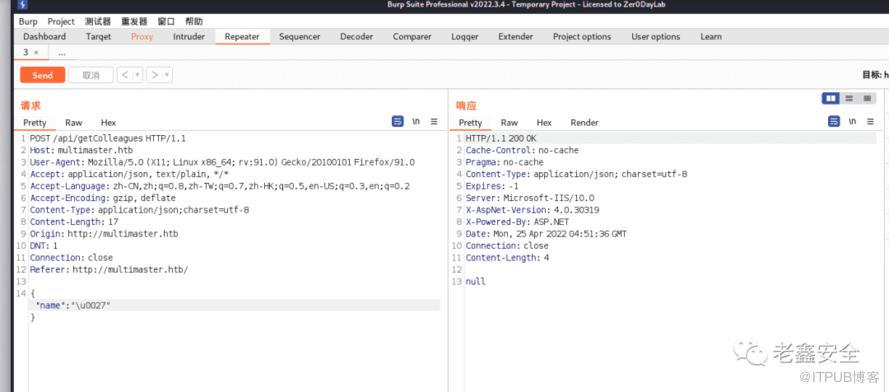Select Raw view in request panel
The width and height of the screenshot is (889, 392).
[x=73, y=123]
